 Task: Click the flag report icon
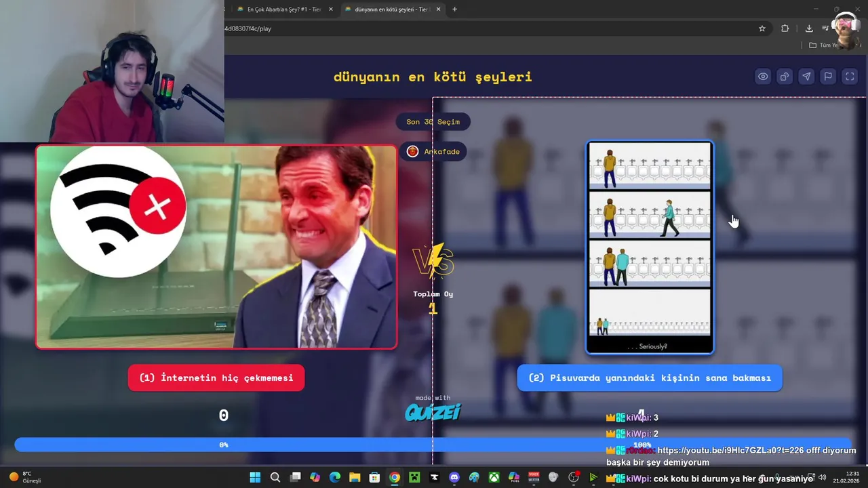pos(828,77)
